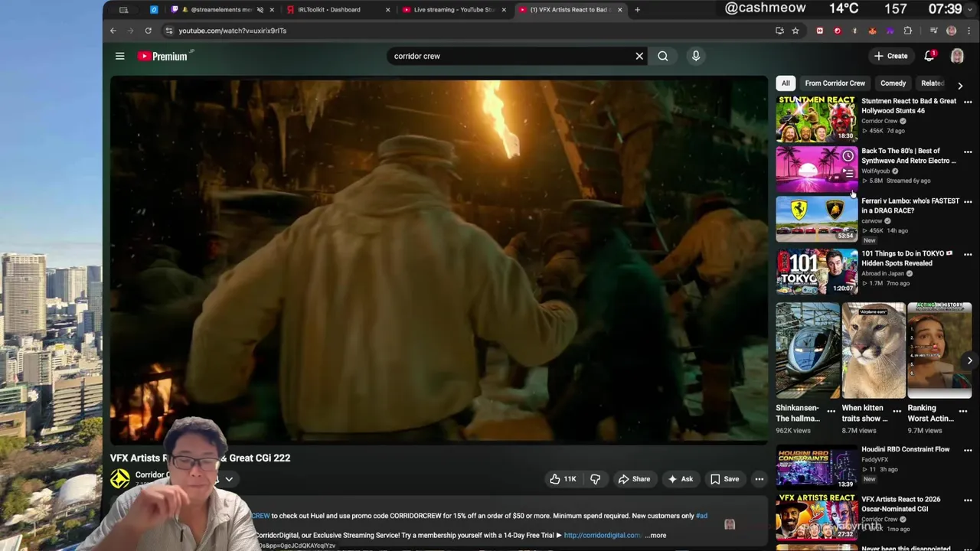
Task: Open the YouTube guide hamburger menu
Action: (x=119, y=56)
